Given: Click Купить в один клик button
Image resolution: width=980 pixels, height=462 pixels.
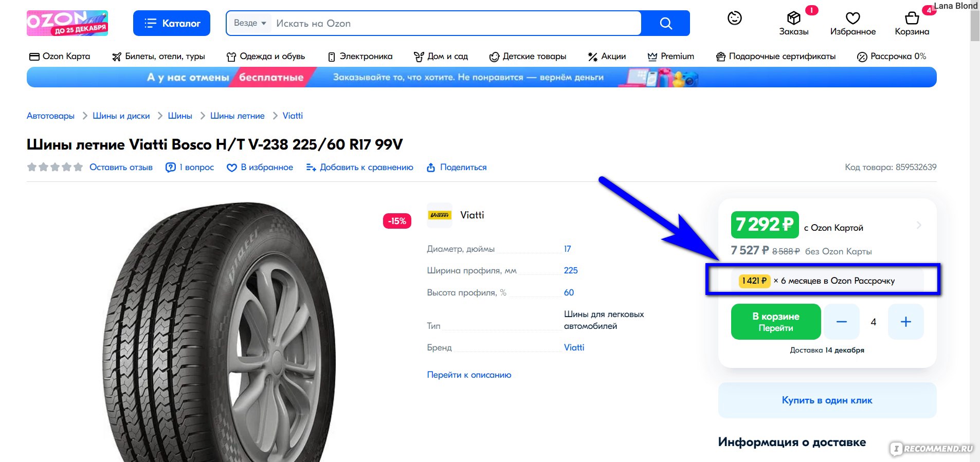Looking at the screenshot, I should click(827, 400).
